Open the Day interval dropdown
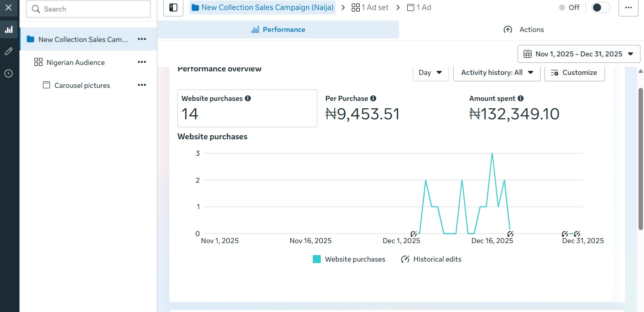This screenshot has width=644, height=312. (x=430, y=72)
